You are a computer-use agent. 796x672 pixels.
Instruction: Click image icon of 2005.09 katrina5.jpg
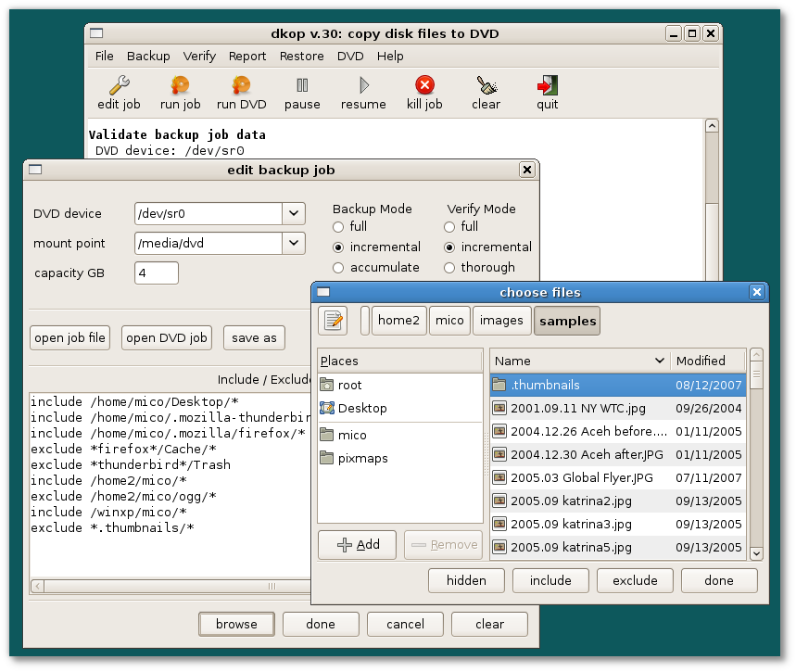(x=499, y=547)
